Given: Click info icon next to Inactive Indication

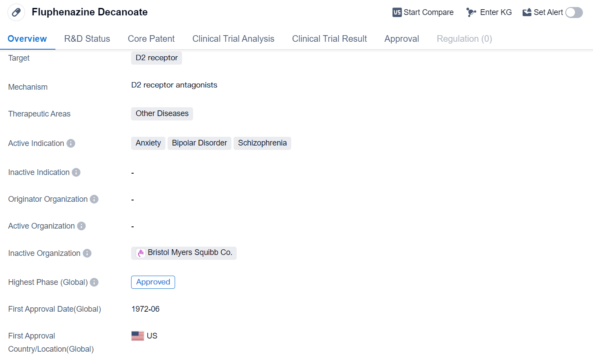Looking at the screenshot, I should [x=76, y=172].
